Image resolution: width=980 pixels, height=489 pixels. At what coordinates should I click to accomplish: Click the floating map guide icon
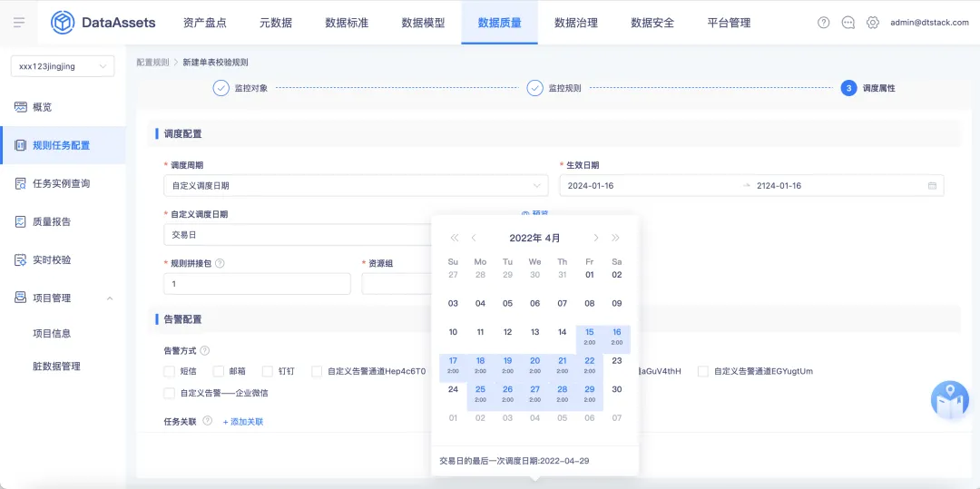pyautogui.click(x=949, y=400)
